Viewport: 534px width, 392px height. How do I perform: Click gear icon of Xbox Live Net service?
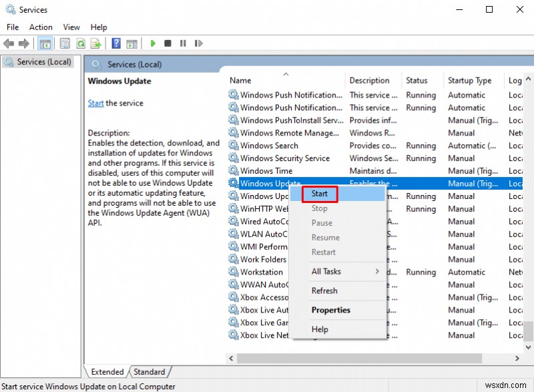[233, 335]
